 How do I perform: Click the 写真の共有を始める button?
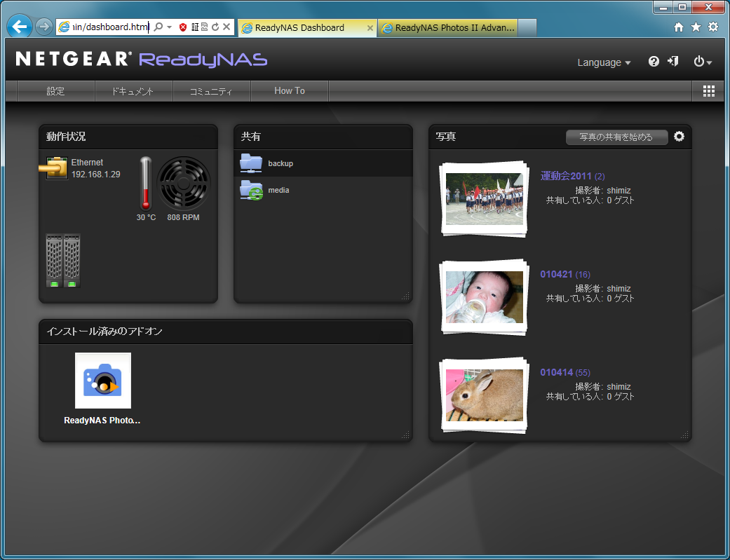tap(616, 137)
